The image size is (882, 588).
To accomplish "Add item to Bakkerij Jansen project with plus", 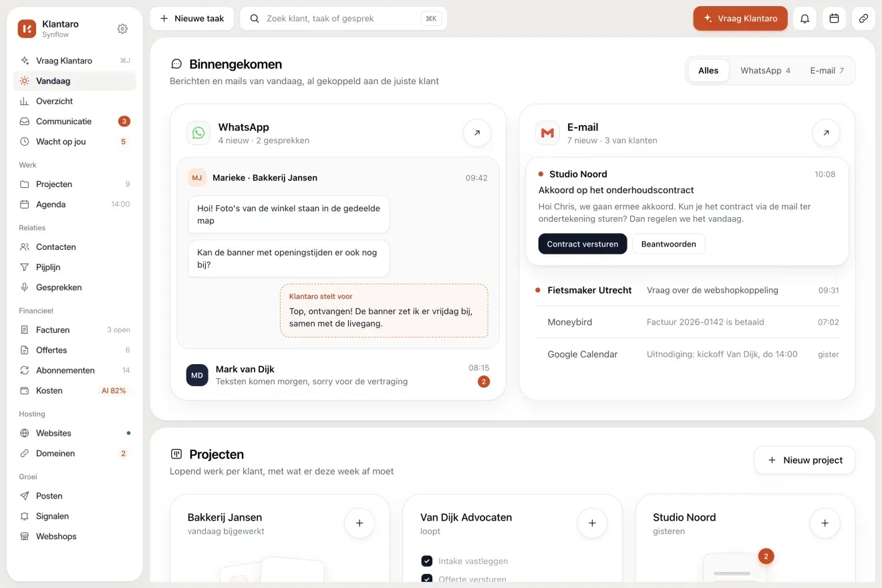I will click(359, 523).
